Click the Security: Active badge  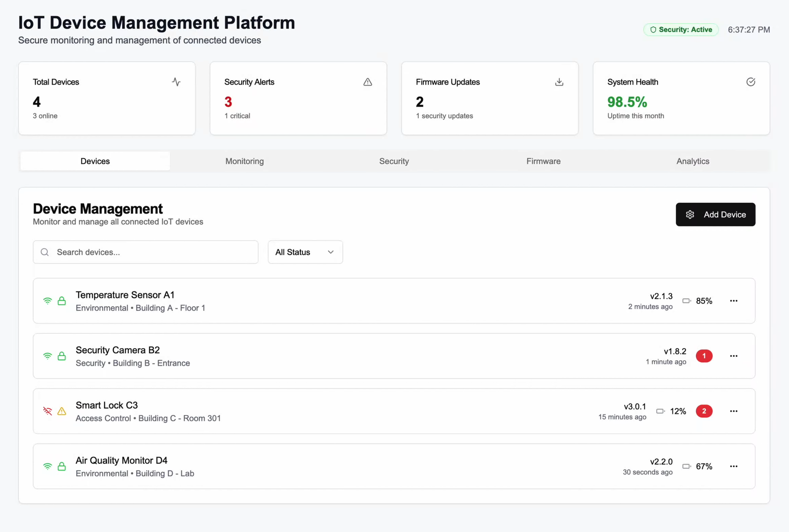(x=681, y=29)
